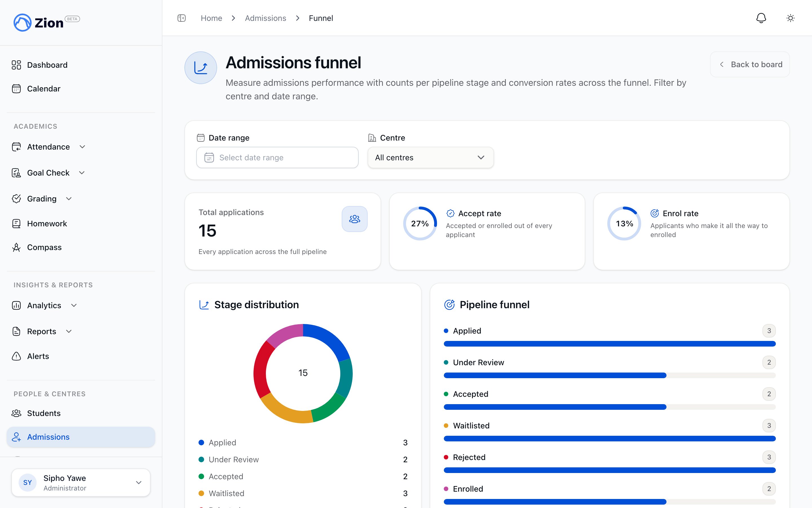Click the Rejected label in Pipeline funnel
Viewport: 812px width, 508px height.
pos(469,457)
